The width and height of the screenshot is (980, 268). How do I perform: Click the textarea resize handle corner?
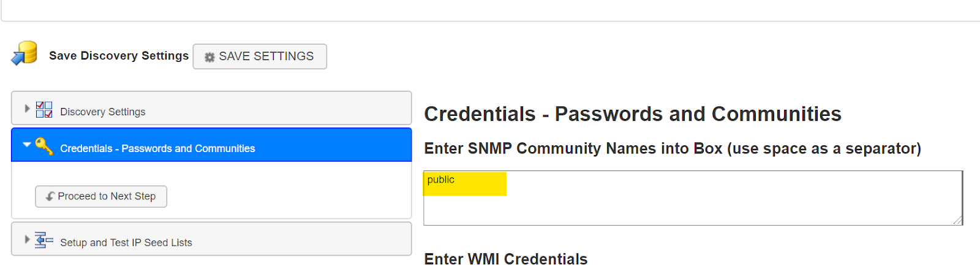coord(957,220)
